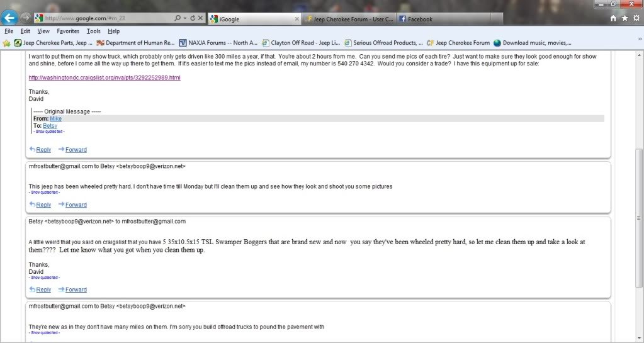
Task: Click the vertical scrollbar thumb
Action: point(639,218)
